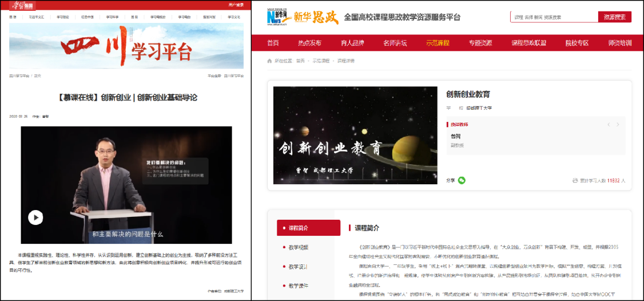Open the 示范课程 menu item
The image size is (644, 301).
[x=438, y=43]
